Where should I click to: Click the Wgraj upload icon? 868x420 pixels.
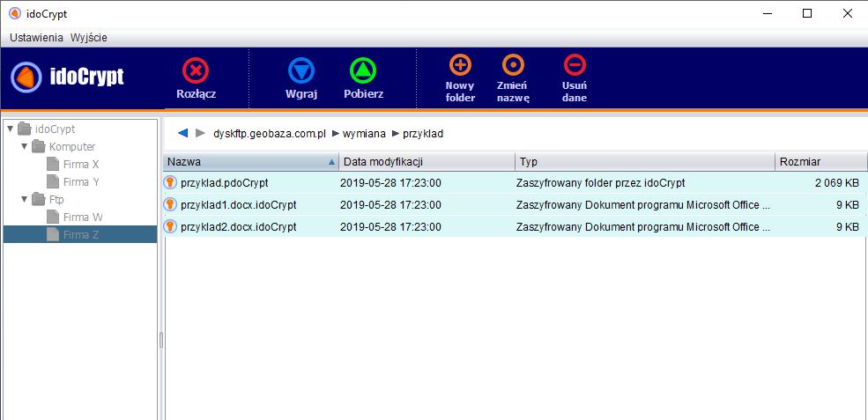coord(301,70)
